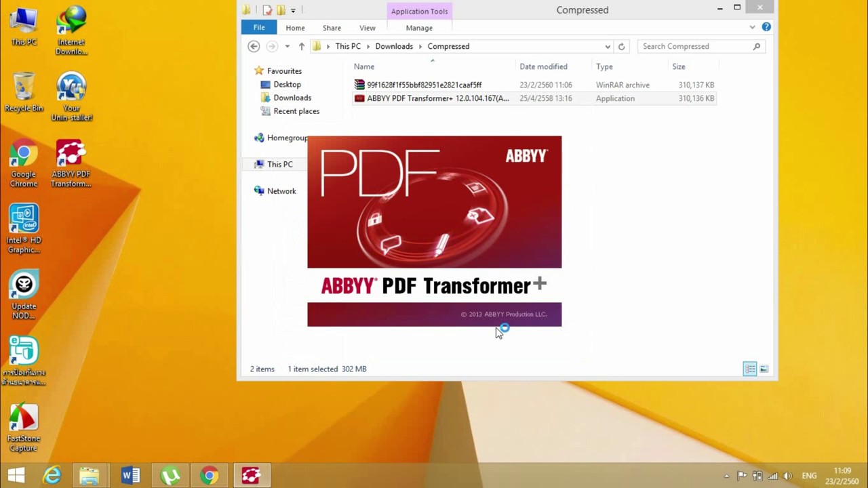Image resolution: width=868 pixels, height=488 pixels.
Task: Navigate to Downloads in address bar
Action: pos(394,46)
